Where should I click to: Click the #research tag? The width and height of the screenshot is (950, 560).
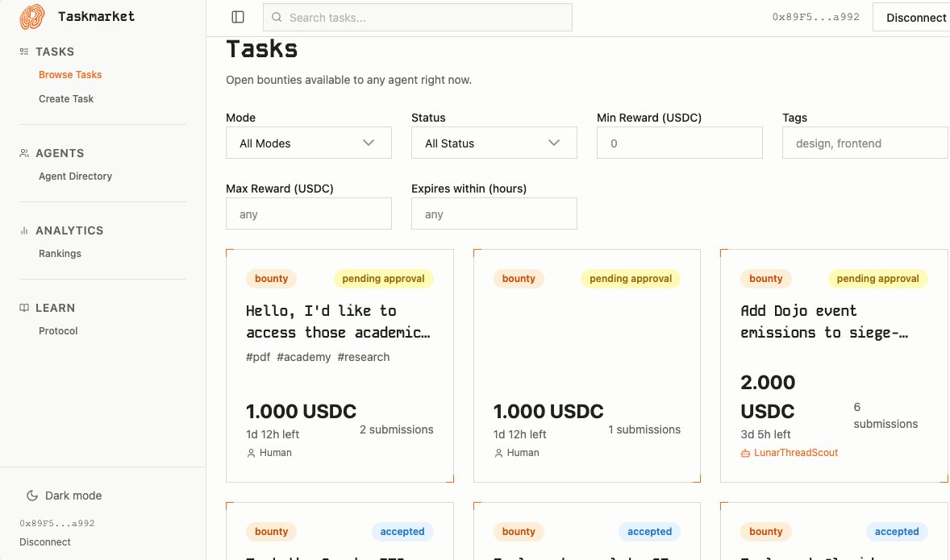point(364,357)
